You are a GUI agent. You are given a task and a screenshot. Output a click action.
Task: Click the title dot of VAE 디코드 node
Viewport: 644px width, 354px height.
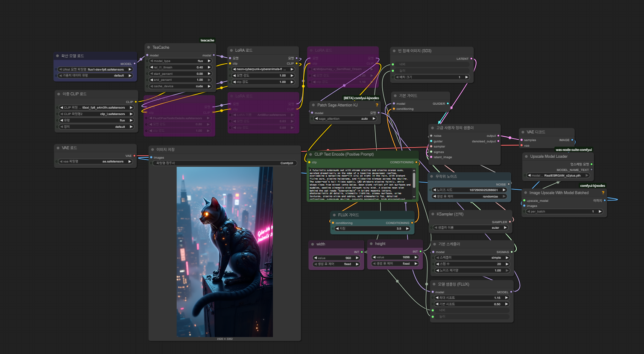[523, 132]
